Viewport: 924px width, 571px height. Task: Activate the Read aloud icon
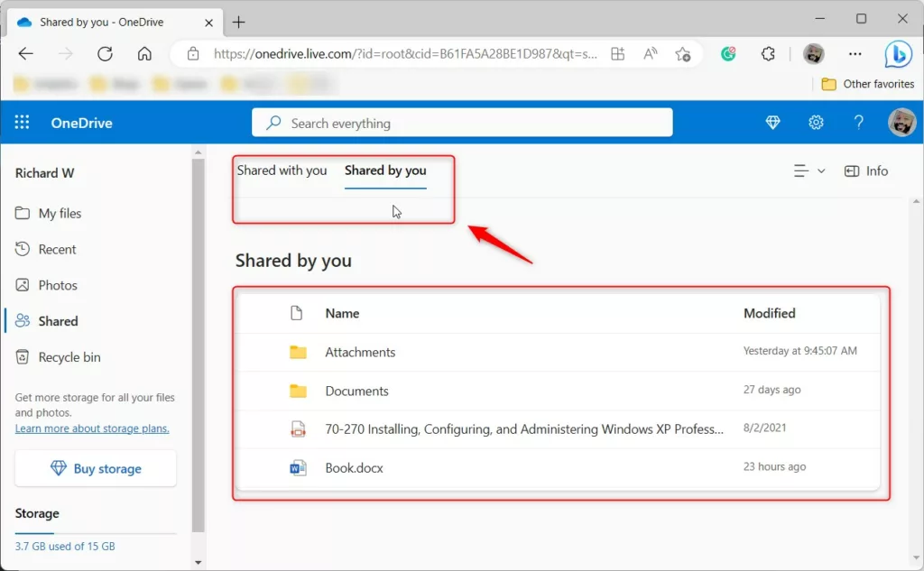650,53
